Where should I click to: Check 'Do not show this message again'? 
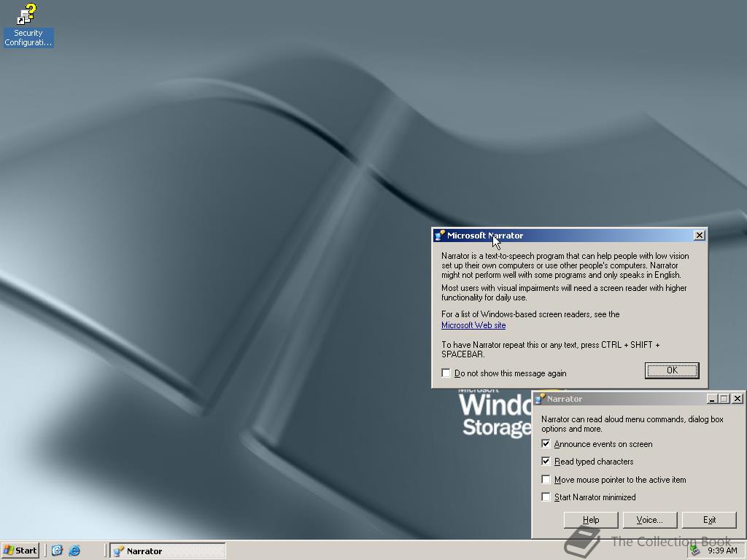(x=446, y=373)
